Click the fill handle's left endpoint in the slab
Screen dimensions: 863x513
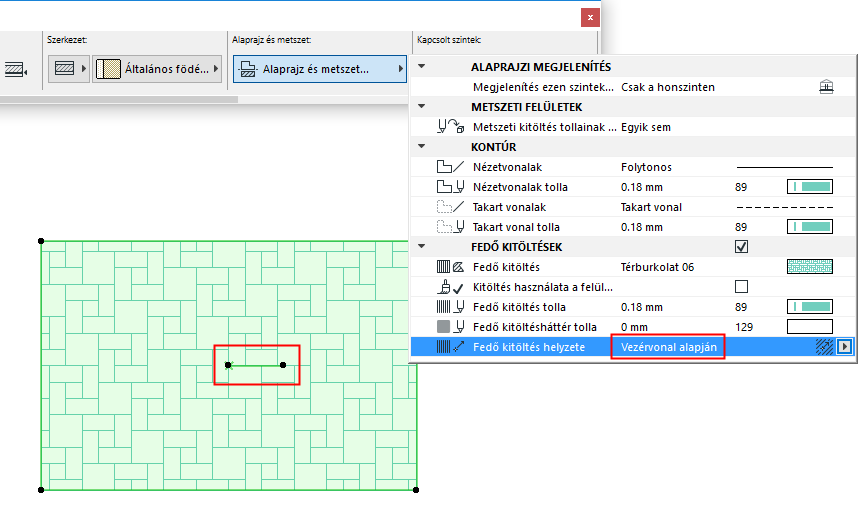tap(228, 365)
